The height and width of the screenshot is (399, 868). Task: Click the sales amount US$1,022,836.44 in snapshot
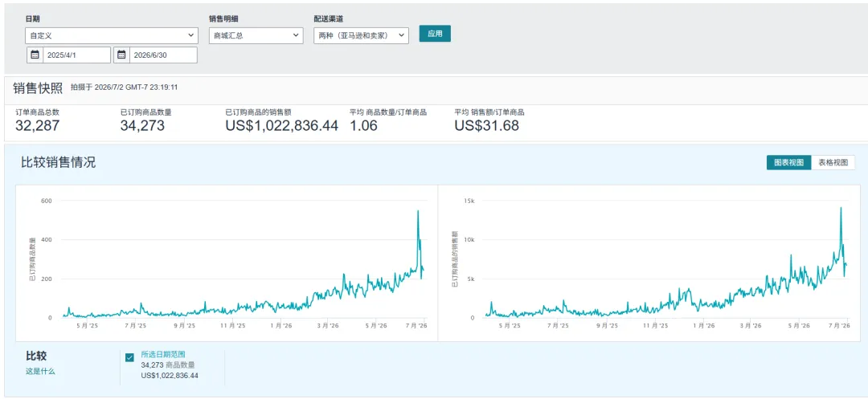282,125
